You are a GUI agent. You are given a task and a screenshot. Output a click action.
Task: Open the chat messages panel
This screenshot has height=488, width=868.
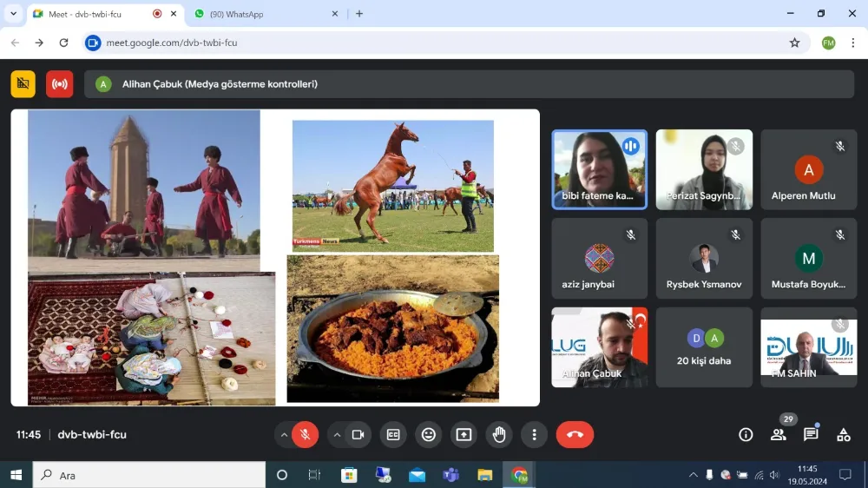click(811, 435)
